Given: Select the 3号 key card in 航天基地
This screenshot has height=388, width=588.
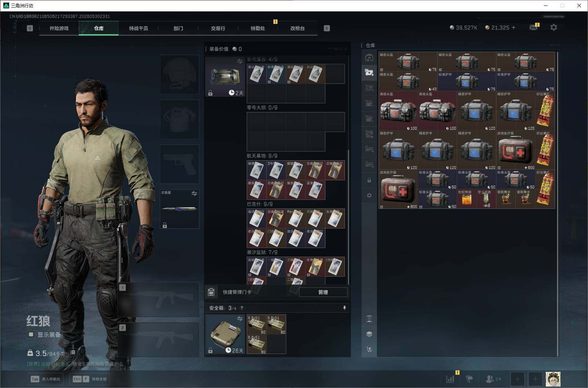Looking at the screenshot, I should pos(276,170).
